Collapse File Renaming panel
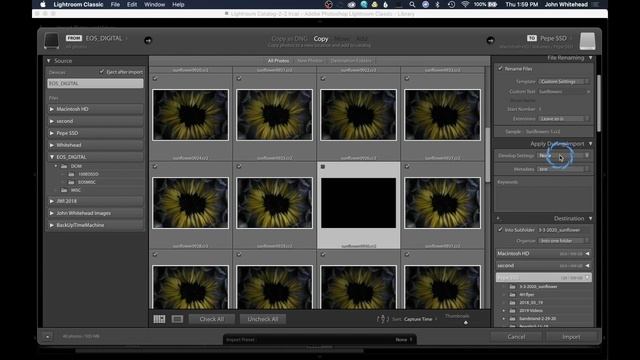Viewport: 640px width, 360px height. 591,58
